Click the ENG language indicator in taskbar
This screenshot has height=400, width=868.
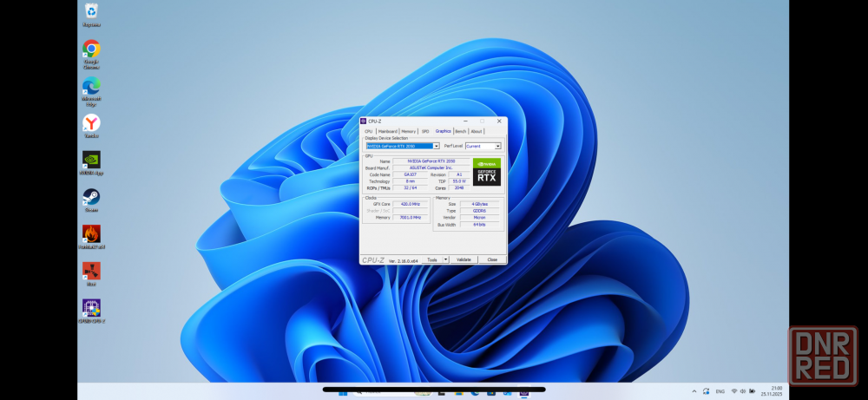point(720,391)
